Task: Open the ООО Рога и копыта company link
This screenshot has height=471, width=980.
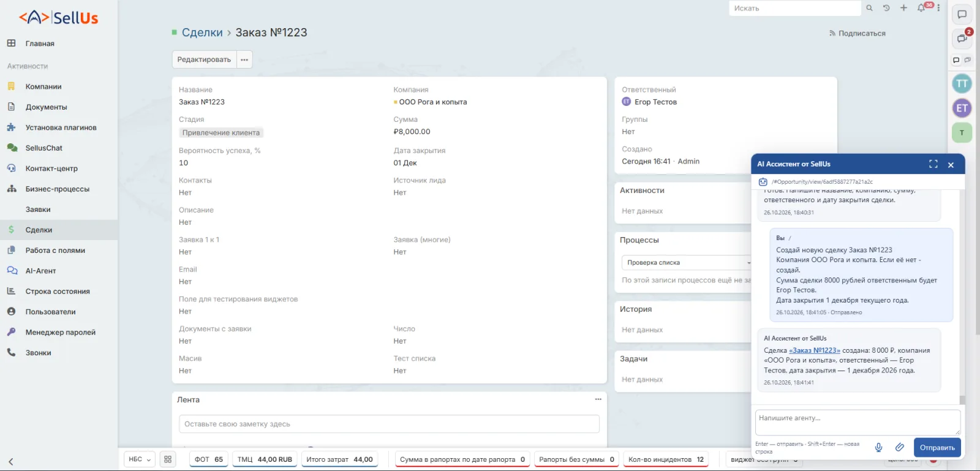Action: point(433,102)
